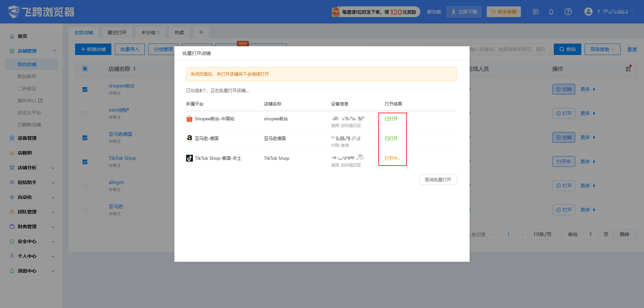Click the keyword search input field
Screen dimensions: 644x308
(x=506, y=49)
